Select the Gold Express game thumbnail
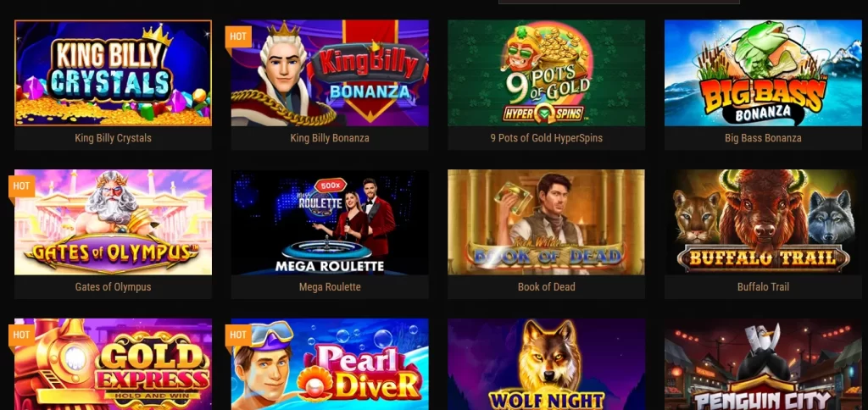Image resolution: width=868 pixels, height=410 pixels. coord(113,364)
